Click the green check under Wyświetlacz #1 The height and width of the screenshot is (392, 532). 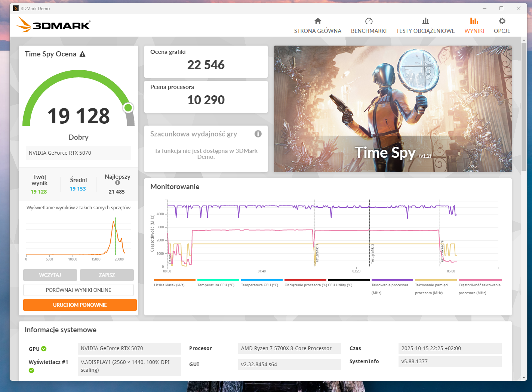[31, 370]
